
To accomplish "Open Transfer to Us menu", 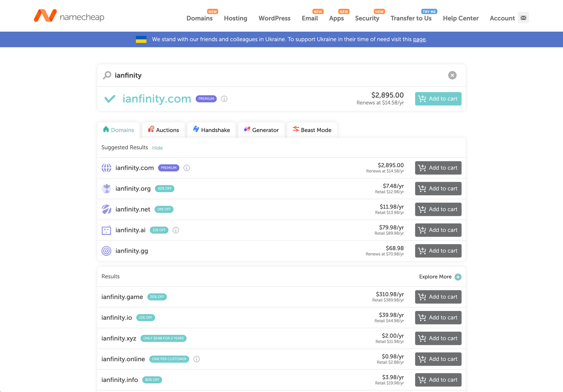I will point(411,18).
